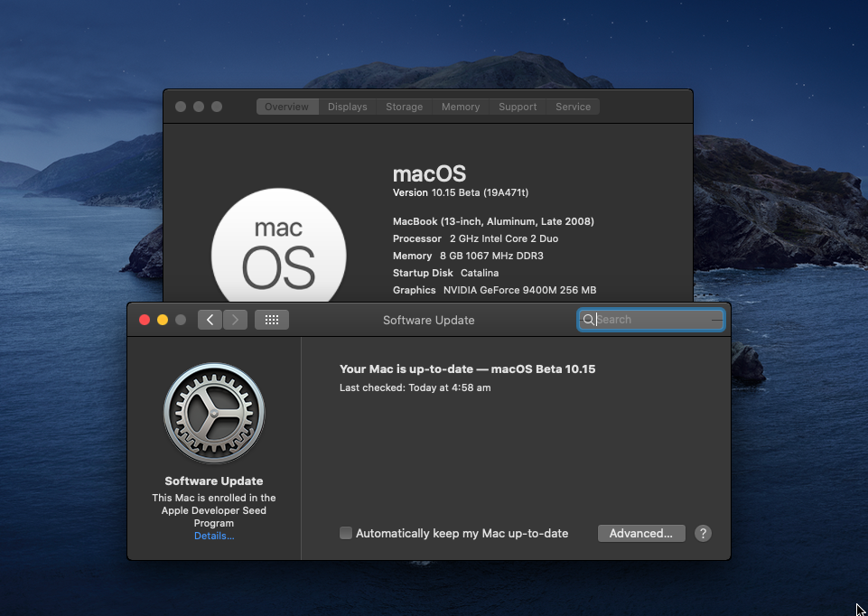Screen dimensions: 868x616
Task: Click Processor 2 GHz Intel Core 2 Duo
Action: pos(475,238)
